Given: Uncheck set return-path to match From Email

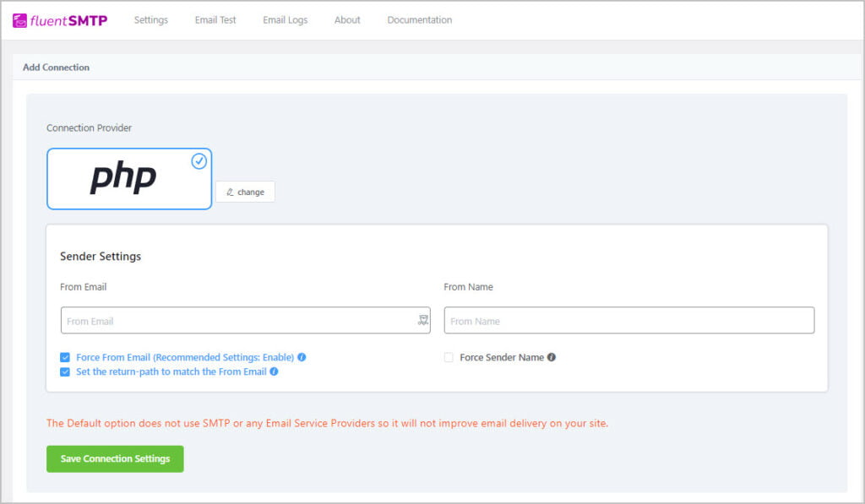Looking at the screenshot, I should click(x=65, y=371).
